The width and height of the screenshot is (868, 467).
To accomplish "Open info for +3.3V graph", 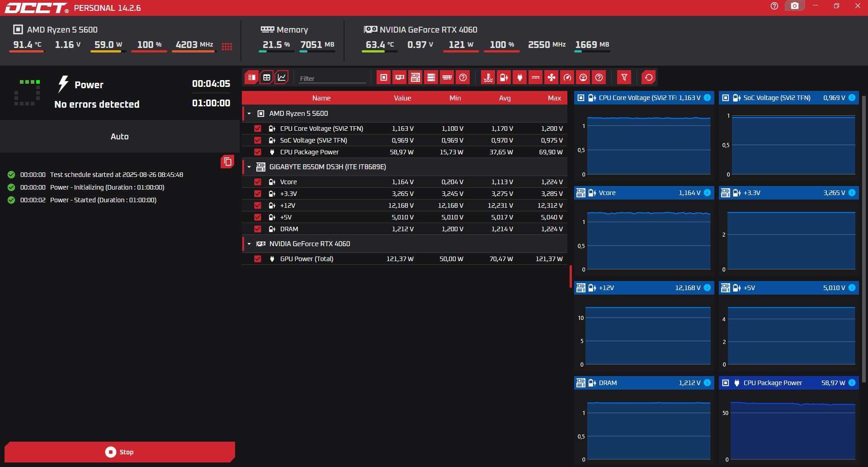I will [x=852, y=193].
